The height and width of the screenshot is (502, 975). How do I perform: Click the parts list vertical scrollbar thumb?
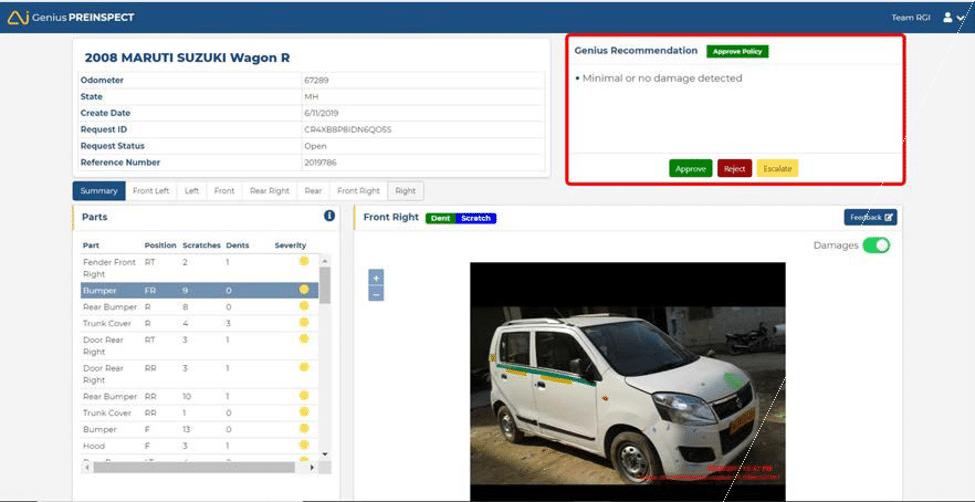[x=325, y=285]
